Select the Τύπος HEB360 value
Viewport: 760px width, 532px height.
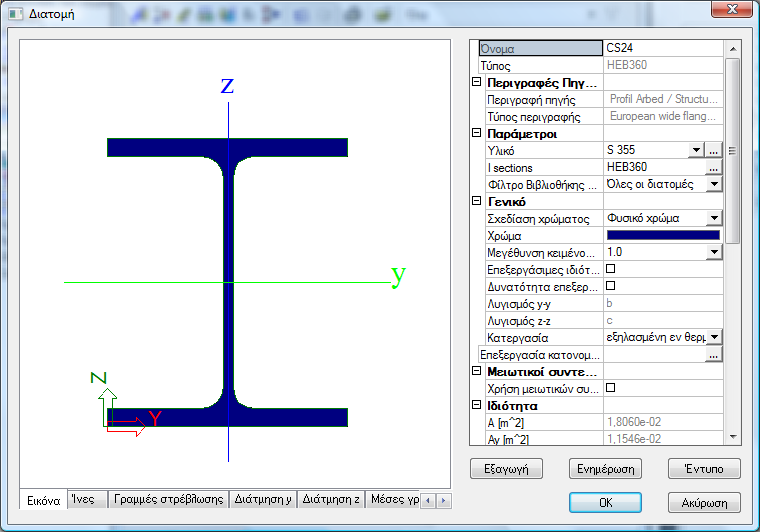tap(663, 65)
